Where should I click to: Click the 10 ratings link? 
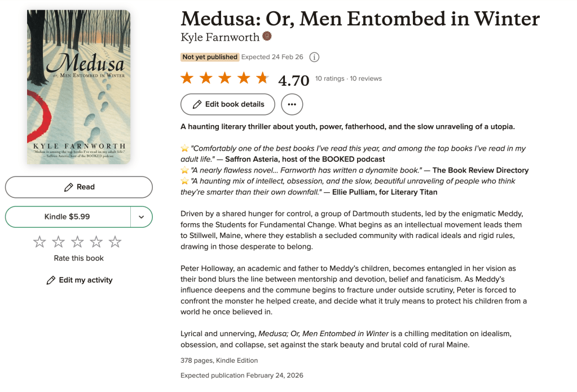point(329,78)
